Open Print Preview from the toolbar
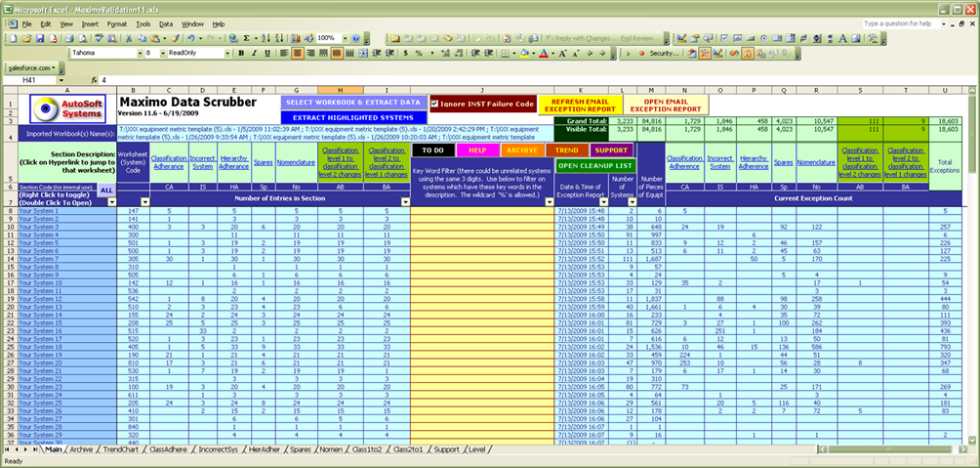The height and width of the screenshot is (468, 980). [83, 38]
